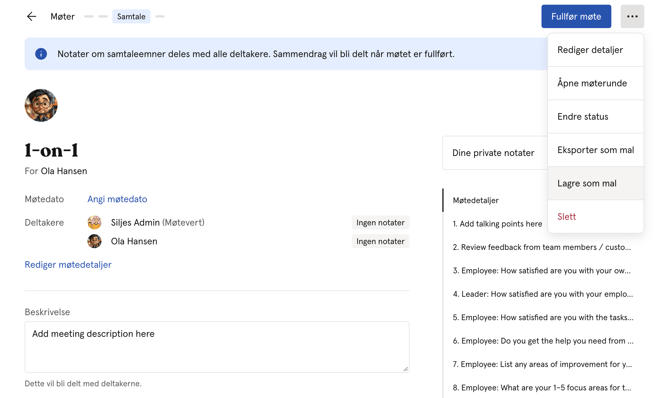Click Ingen notater badge for Siljes Admin
This screenshot has width=670, height=398.
point(380,223)
